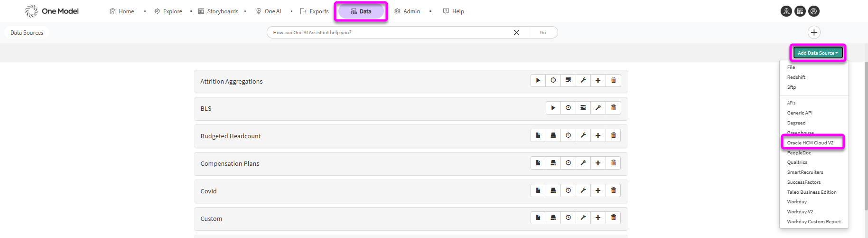This screenshot has height=238, width=868.
Task: Click file icon on Compensation Plans row
Action: 538,163
